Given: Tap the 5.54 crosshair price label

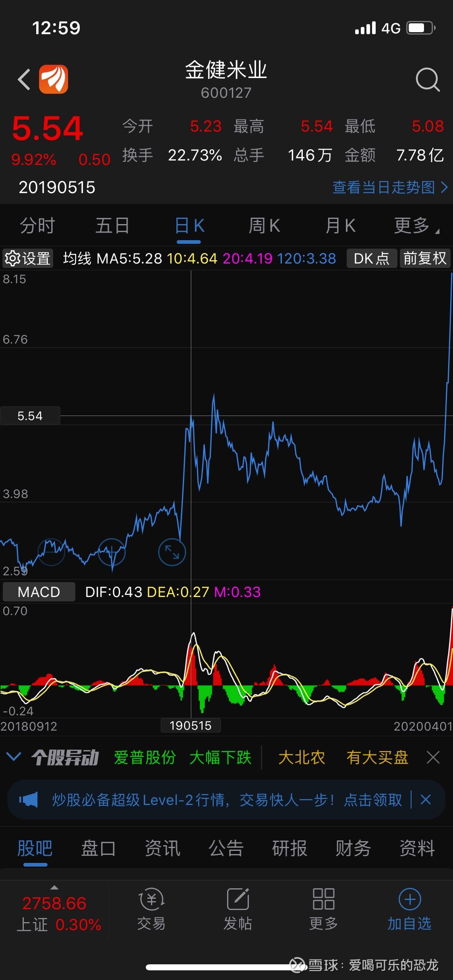Looking at the screenshot, I should pyautogui.click(x=30, y=416).
